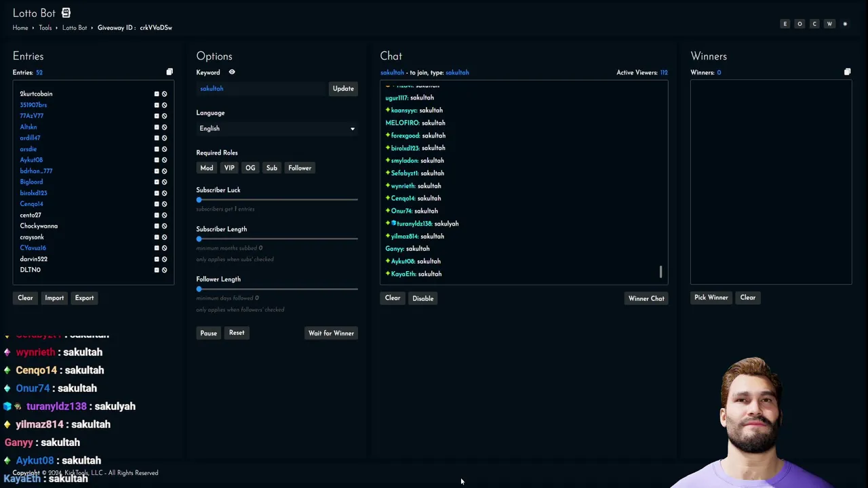Toggle the C panel button
This screenshot has width=868, height=488.
tap(814, 24)
